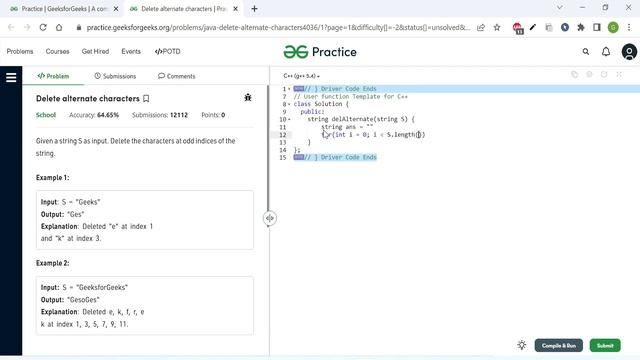Viewport: 640px width, 360px height.
Task: Open the notifications bell
Action: coord(606,52)
